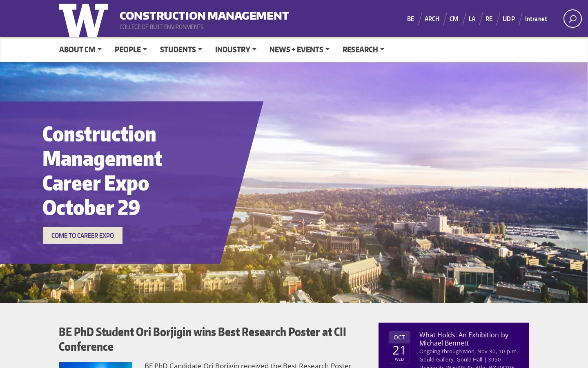Open the ARCH department link

432,19
